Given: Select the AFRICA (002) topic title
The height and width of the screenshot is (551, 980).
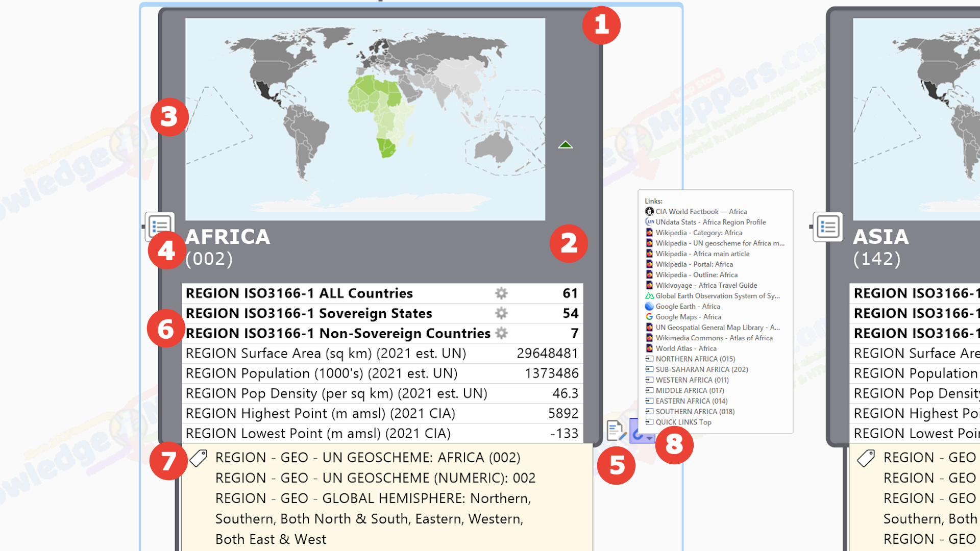Looking at the screenshot, I should tap(228, 247).
